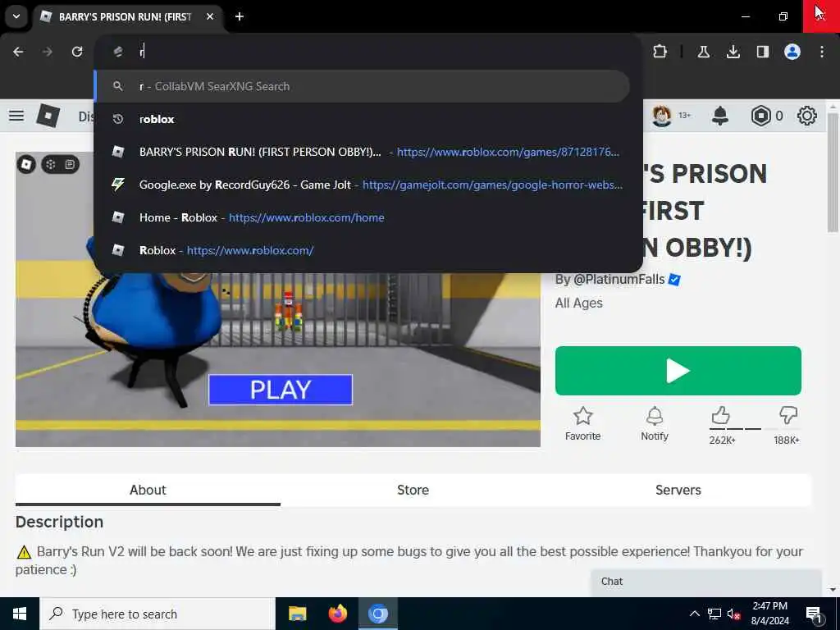Switch to the About tab
840x630 pixels.
click(148, 491)
